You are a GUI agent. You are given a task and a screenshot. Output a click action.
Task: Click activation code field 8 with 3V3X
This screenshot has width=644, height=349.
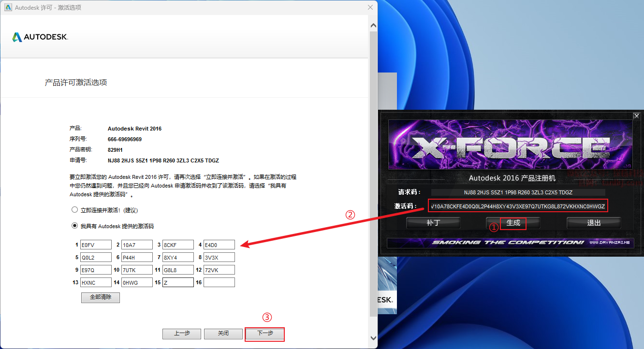coord(219,257)
